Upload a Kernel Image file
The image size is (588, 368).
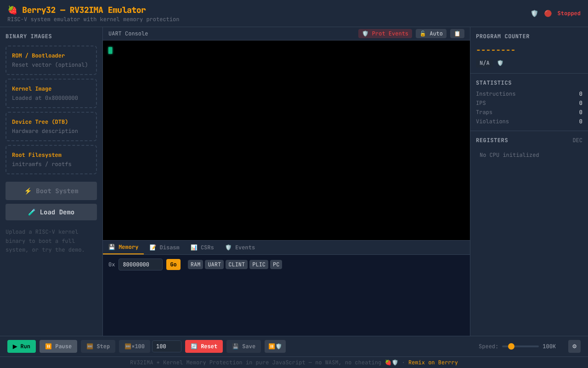pos(51,93)
